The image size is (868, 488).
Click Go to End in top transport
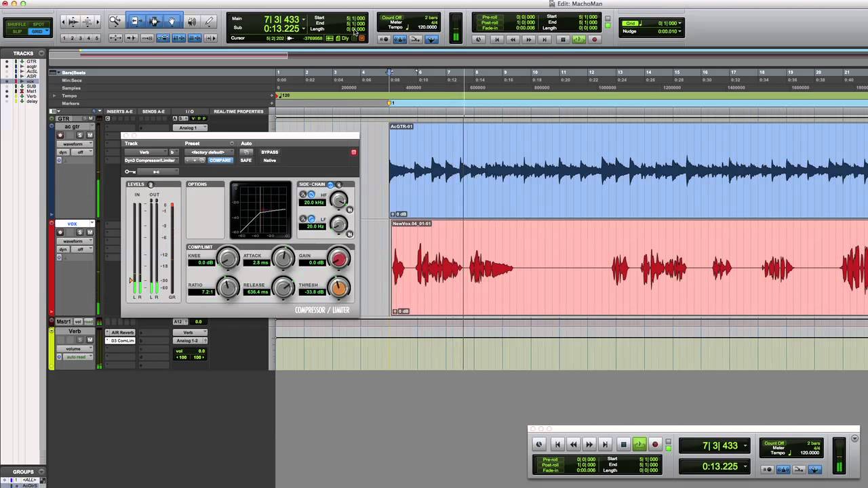(545, 39)
